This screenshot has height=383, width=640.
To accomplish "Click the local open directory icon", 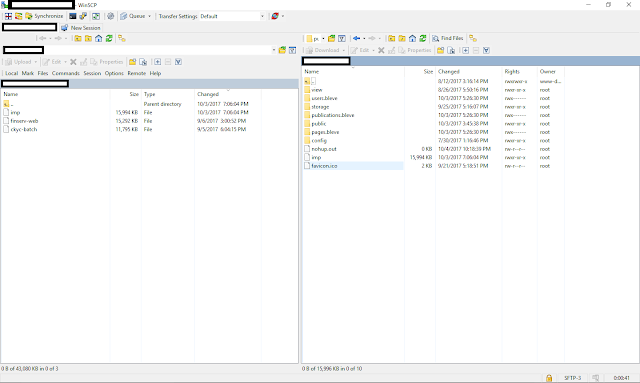I will [x=282, y=50].
